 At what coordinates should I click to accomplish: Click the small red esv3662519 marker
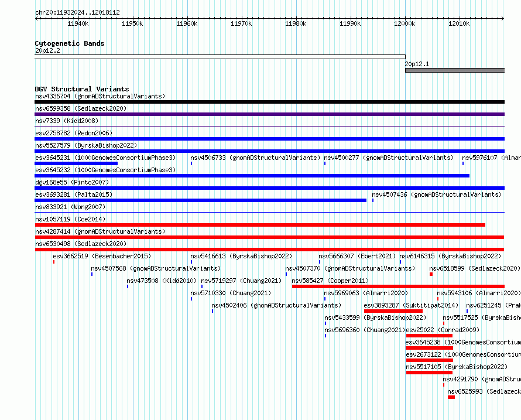[54, 262]
